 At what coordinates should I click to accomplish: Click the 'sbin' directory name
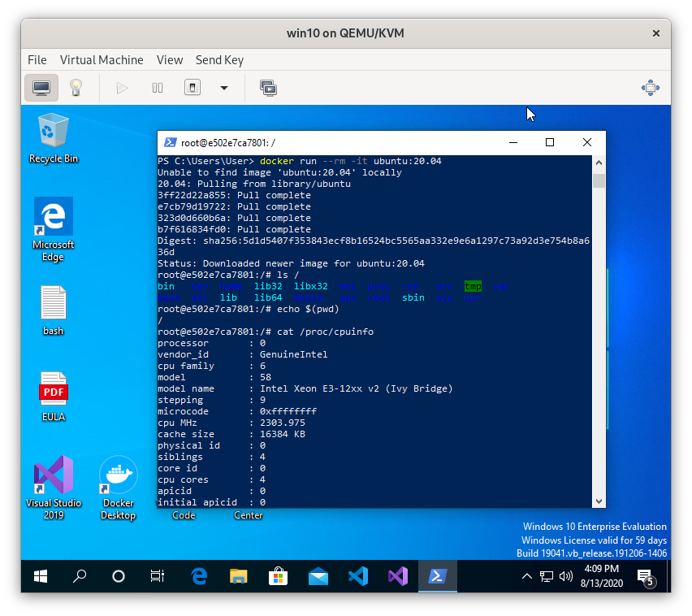coord(413,298)
